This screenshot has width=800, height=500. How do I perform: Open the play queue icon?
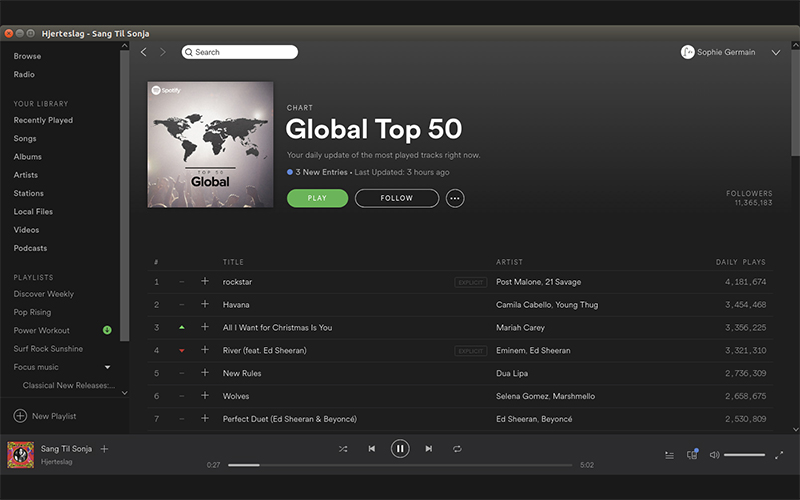click(x=669, y=455)
